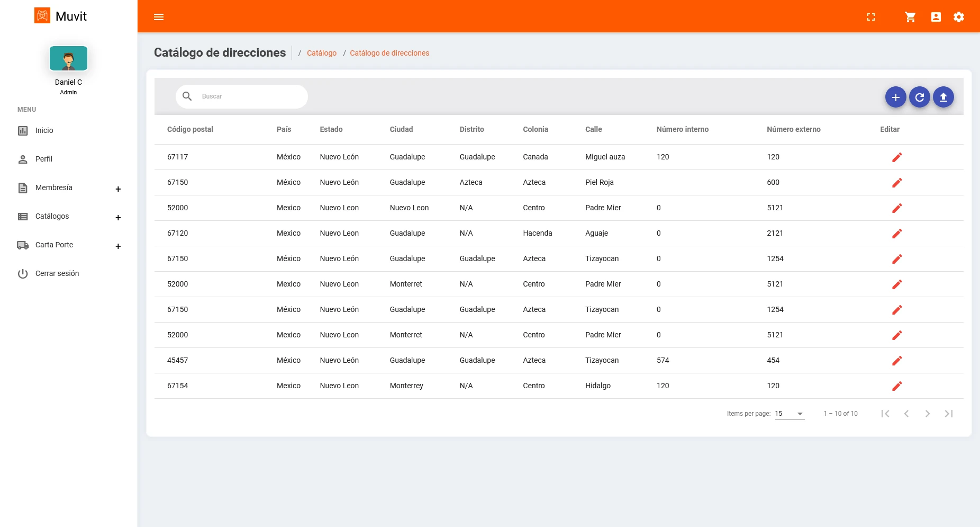The height and width of the screenshot is (527, 980).
Task: Go to the first page of results
Action: (885, 414)
